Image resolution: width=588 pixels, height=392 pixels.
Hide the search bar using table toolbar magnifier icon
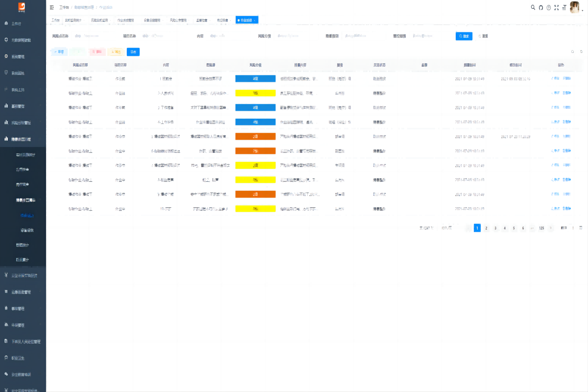(572, 51)
